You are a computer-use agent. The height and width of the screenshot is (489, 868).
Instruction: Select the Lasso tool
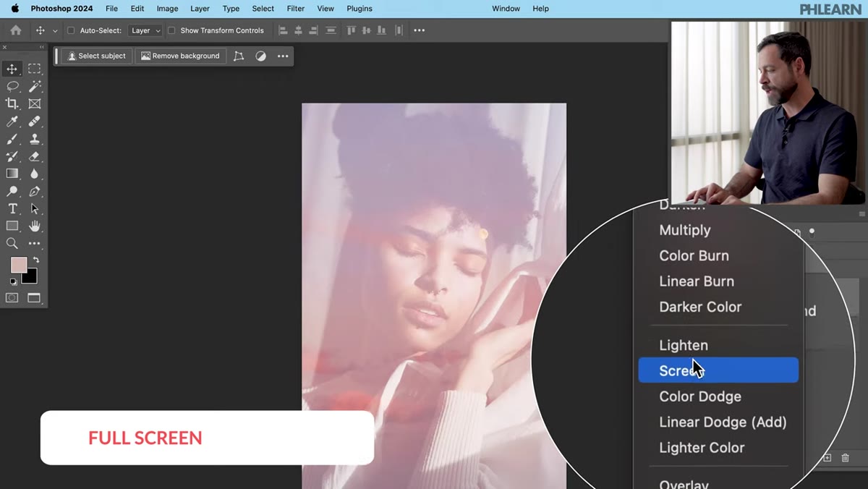coord(12,86)
